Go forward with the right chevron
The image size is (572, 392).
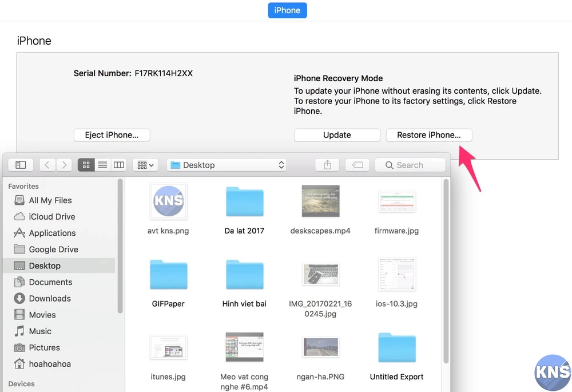point(63,165)
